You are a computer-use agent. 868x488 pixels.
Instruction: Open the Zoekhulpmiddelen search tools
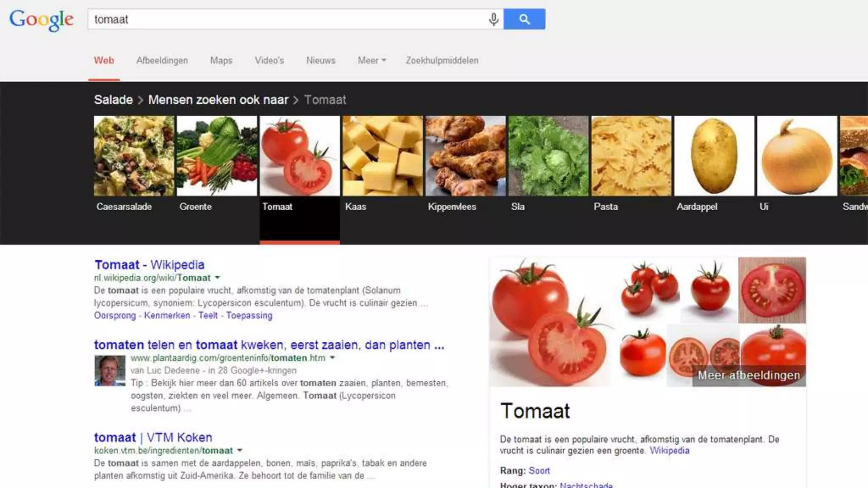(442, 61)
